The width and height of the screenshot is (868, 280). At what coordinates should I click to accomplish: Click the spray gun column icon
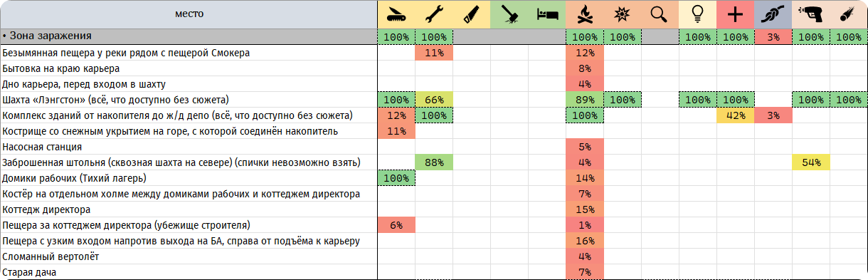810,14
